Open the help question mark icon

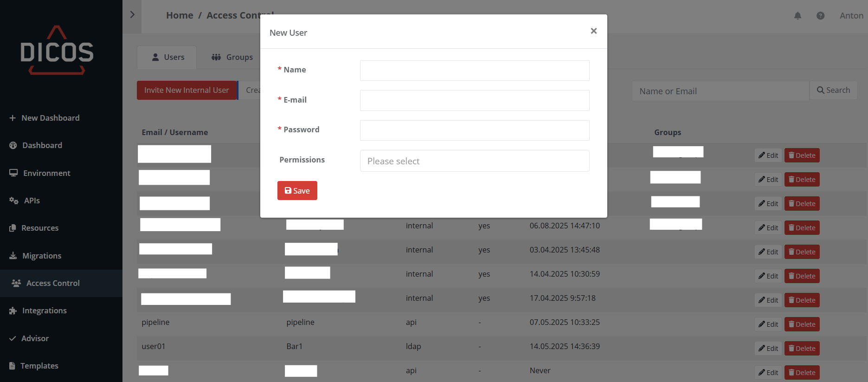coord(820,16)
